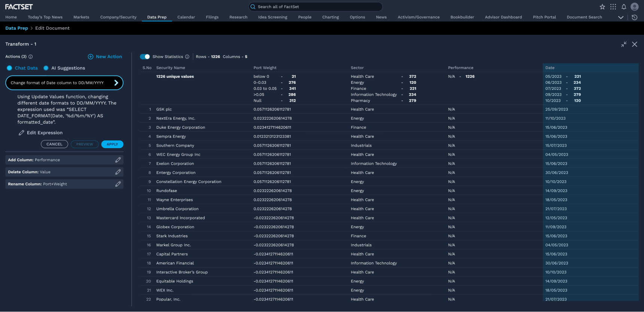Viewport: 644px width, 312px height.
Task: Click the Sector column header
Action: click(357, 68)
